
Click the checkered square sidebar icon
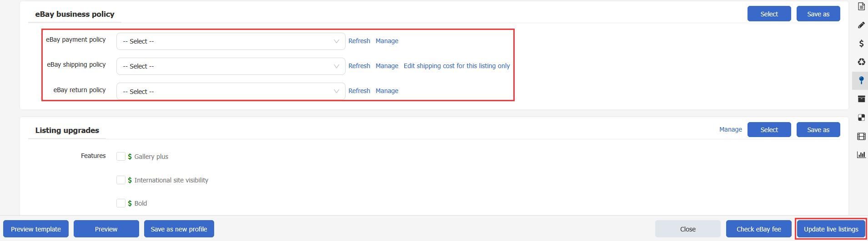pos(861,118)
